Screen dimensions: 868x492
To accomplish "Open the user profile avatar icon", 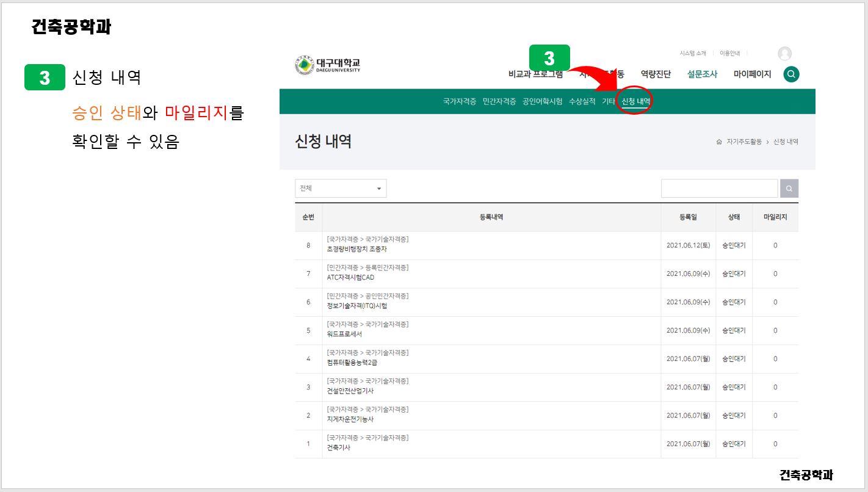I will pos(784,54).
